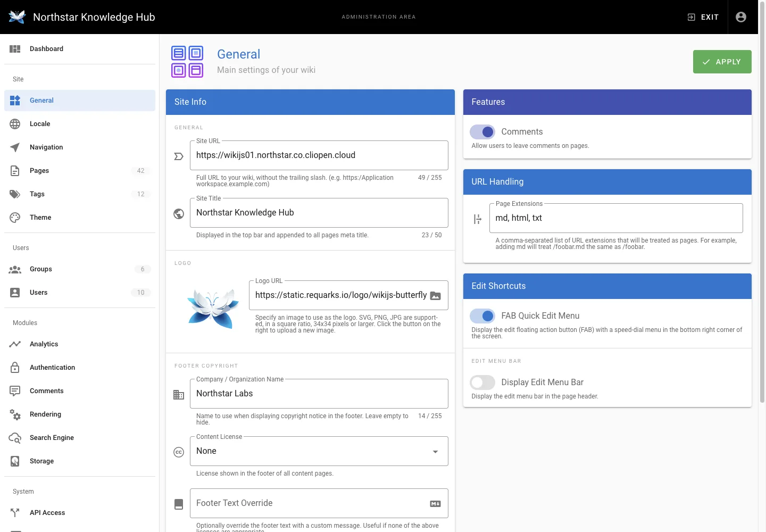The height and width of the screenshot is (532, 766).
Task: Toggle the FAB Quick Edit Menu switch
Action: (482, 316)
